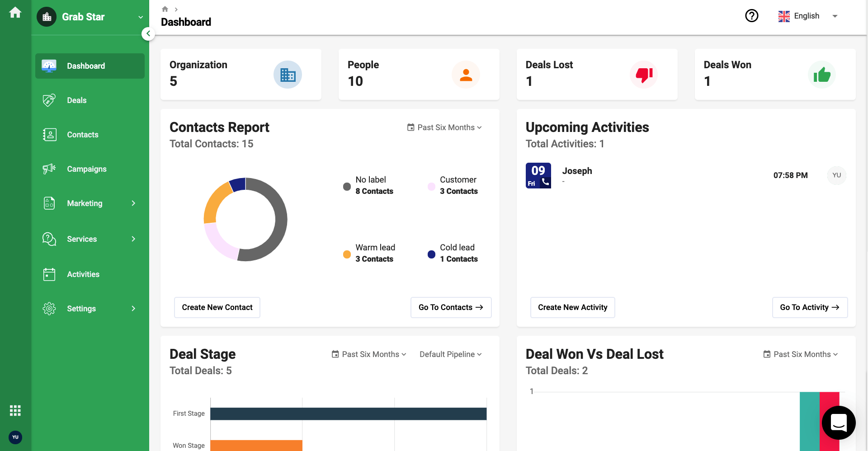Collapse the sidebar with the arrow toggle

[148, 33]
